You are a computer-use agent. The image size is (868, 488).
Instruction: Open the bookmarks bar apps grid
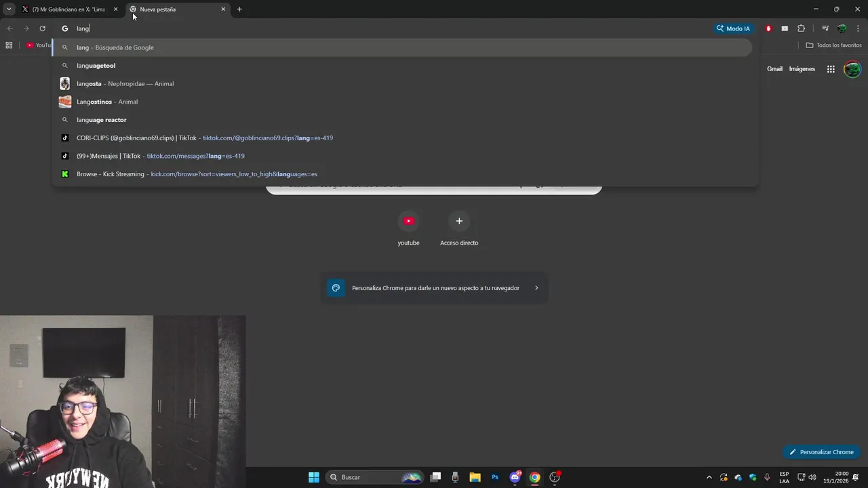[9, 45]
